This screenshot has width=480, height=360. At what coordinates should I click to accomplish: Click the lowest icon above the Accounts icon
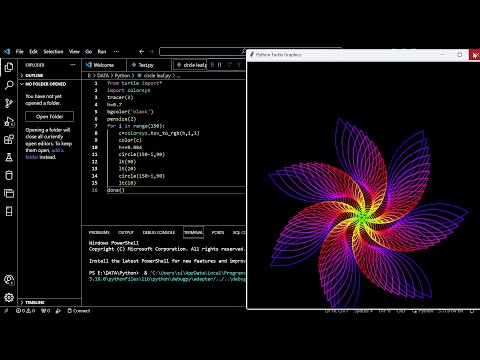tap(9, 211)
